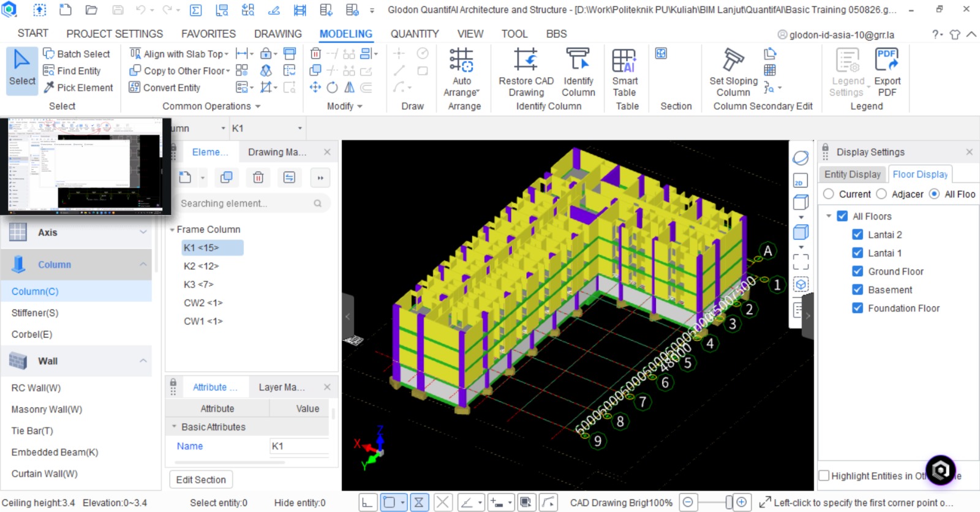This screenshot has width=980, height=512.
Task: Collapse the Wall section chevron
Action: point(143,361)
